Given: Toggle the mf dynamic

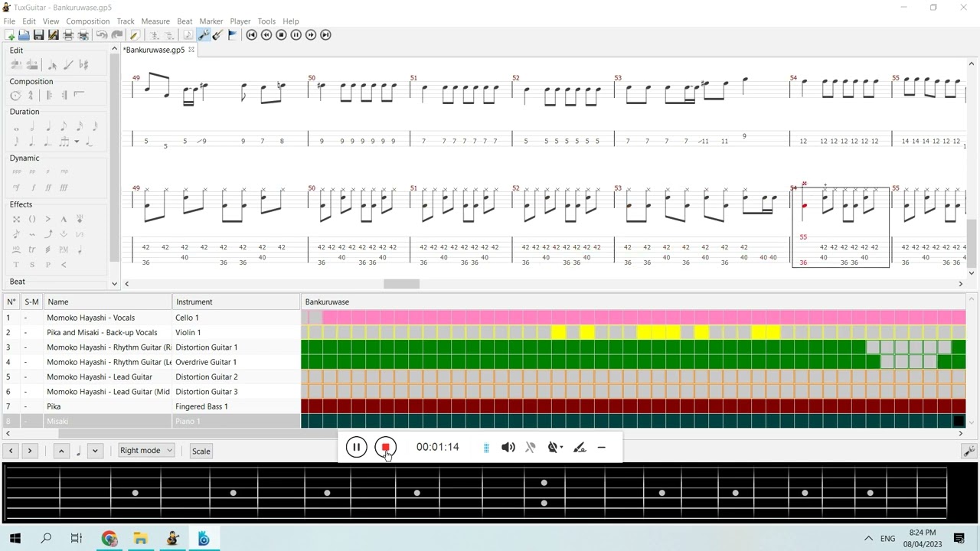Looking at the screenshot, I should click(x=16, y=187).
